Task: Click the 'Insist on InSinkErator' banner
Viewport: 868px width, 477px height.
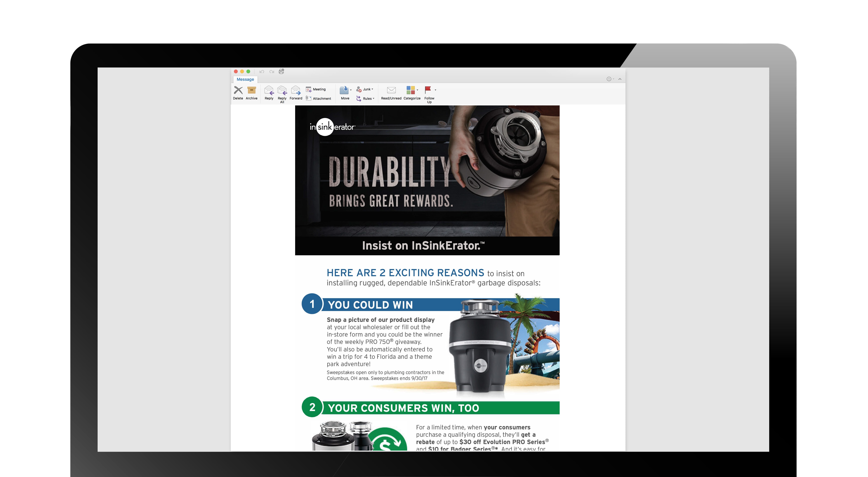Action: (x=427, y=246)
